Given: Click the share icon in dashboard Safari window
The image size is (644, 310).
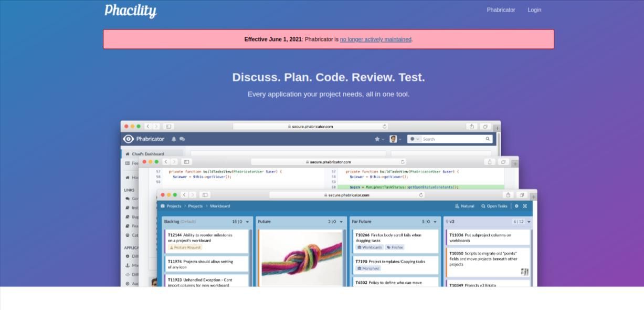Looking at the screenshot, I should click(471, 127).
